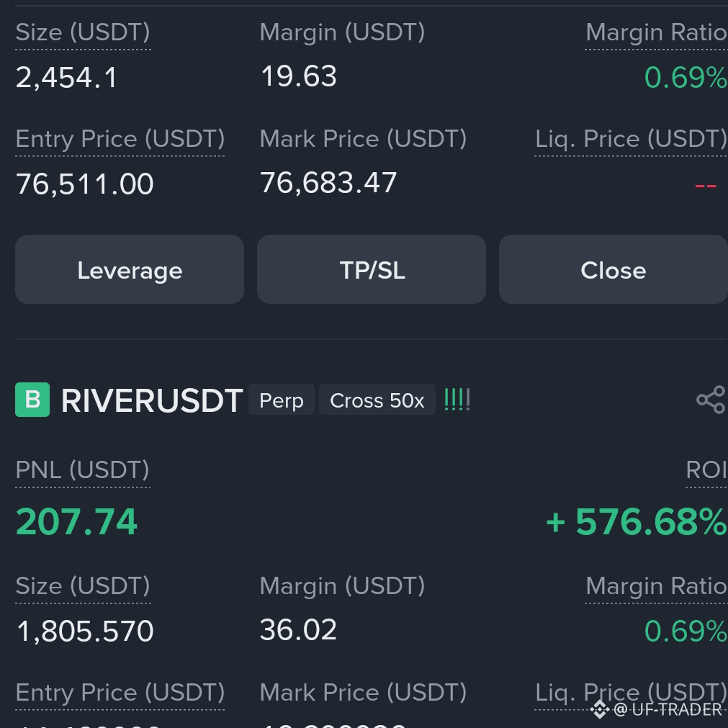The width and height of the screenshot is (728, 728).
Task: Tap the green signal bars indicator icon
Action: pos(457,400)
